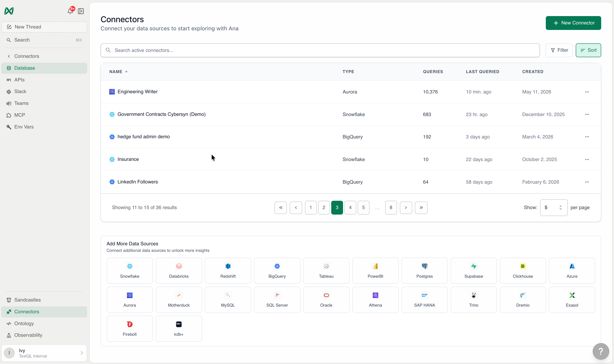Open Sandcastles in the sidebar

click(44, 300)
